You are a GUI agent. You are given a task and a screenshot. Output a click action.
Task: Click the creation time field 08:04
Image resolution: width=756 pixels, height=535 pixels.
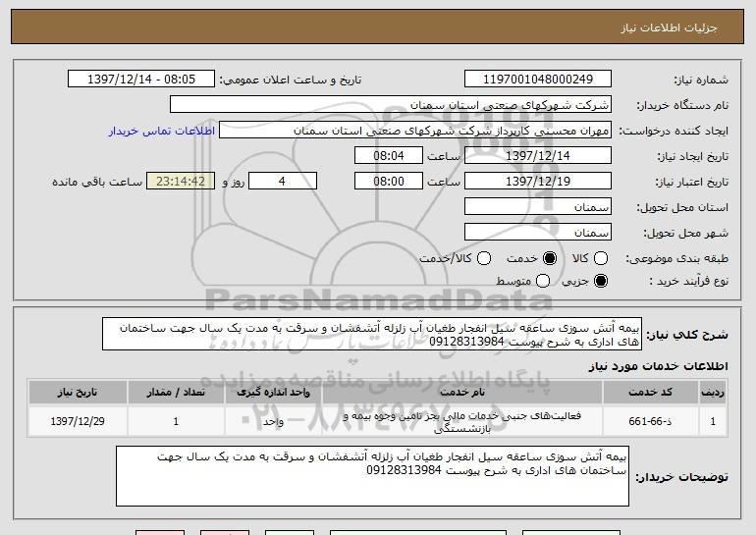click(x=389, y=156)
